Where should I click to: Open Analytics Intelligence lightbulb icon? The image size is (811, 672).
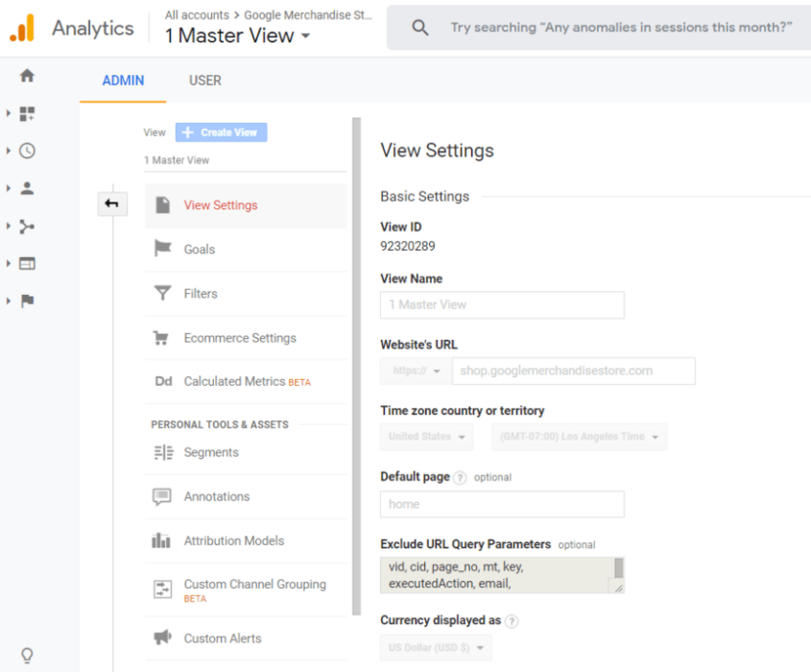[x=27, y=656]
